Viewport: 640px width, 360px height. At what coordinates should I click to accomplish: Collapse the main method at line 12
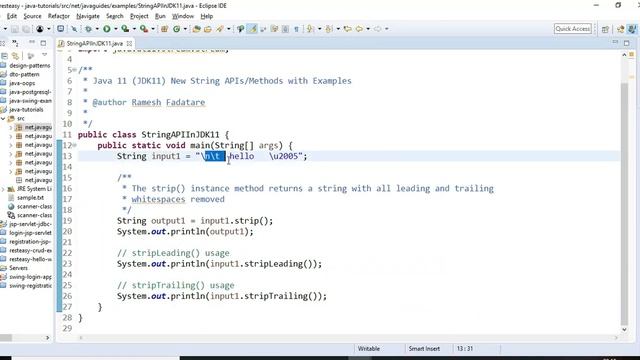click(x=75, y=145)
